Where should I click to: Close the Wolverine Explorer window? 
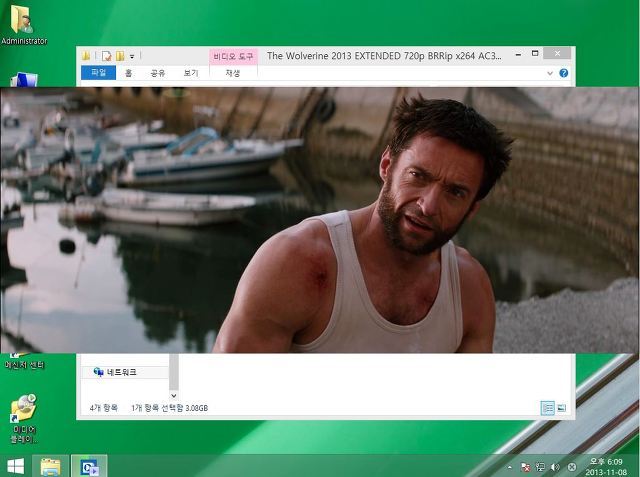tap(558, 53)
